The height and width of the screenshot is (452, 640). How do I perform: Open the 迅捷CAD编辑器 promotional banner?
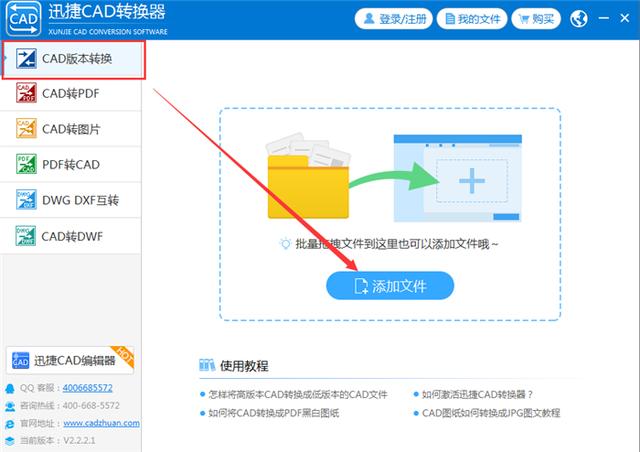point(70,361)
